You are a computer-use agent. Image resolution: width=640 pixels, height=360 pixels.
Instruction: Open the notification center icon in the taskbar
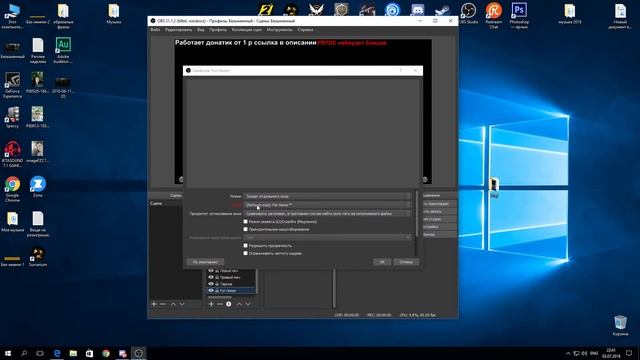(x=629, y=353)
